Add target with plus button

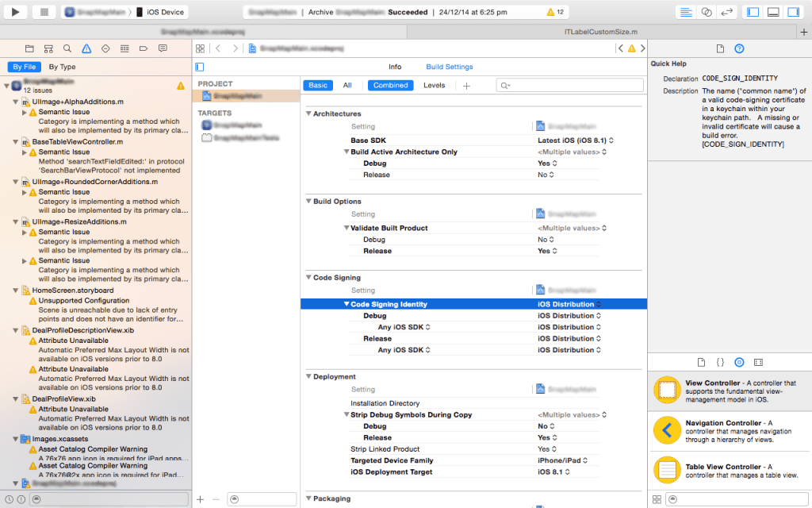(x=201, y=500)
